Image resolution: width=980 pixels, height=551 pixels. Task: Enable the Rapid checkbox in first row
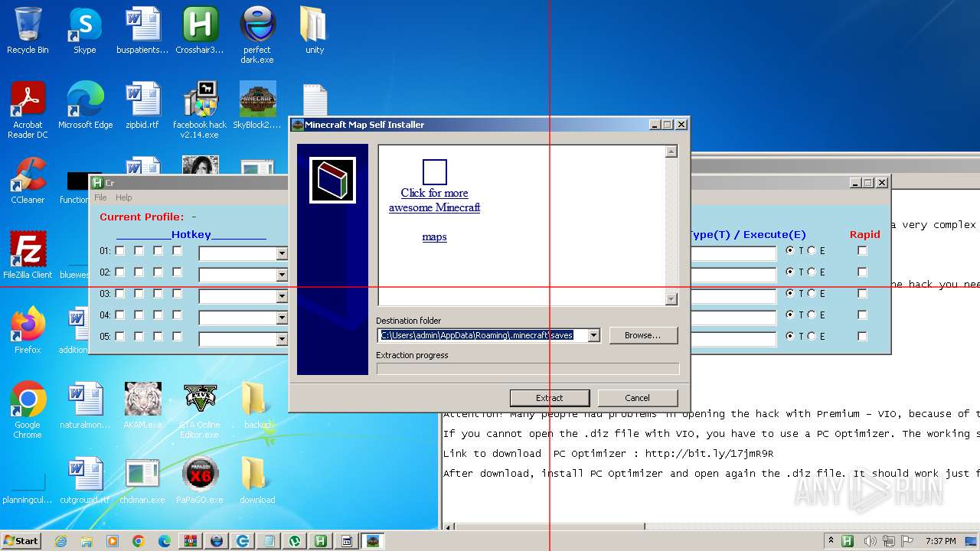[862, 250]
